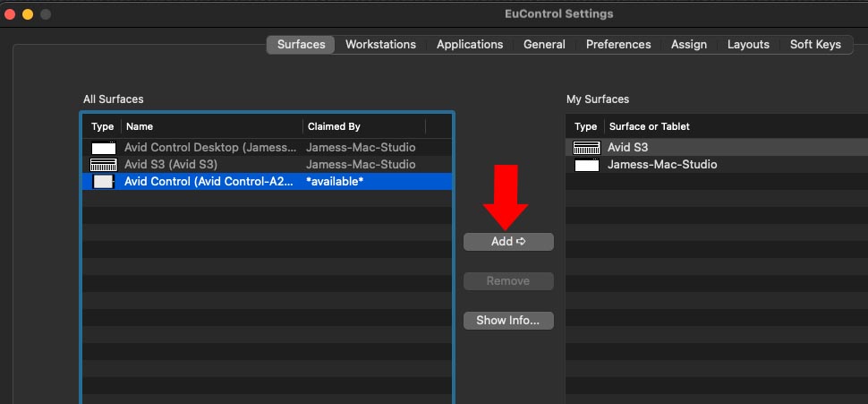Image resolution: width=868 pixels, height=404 pixels.
Task: Click the Type column header in My Surfaces
Action: pos(586,126)
